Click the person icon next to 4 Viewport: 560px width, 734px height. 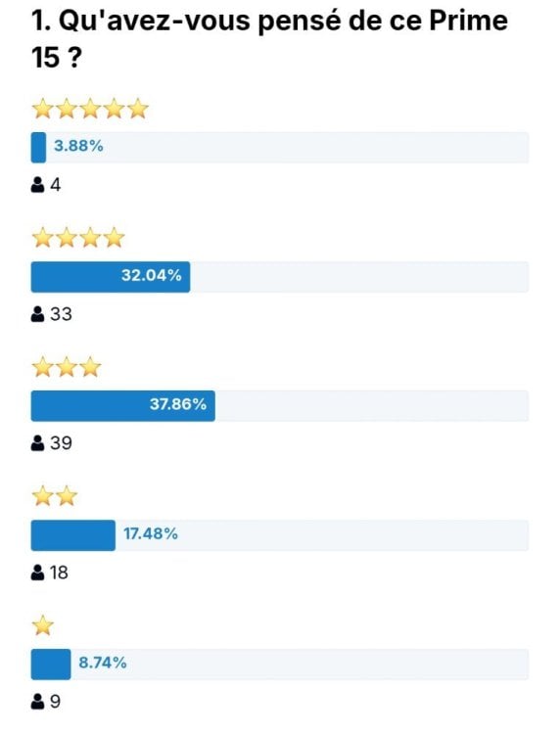pos(37,185)
